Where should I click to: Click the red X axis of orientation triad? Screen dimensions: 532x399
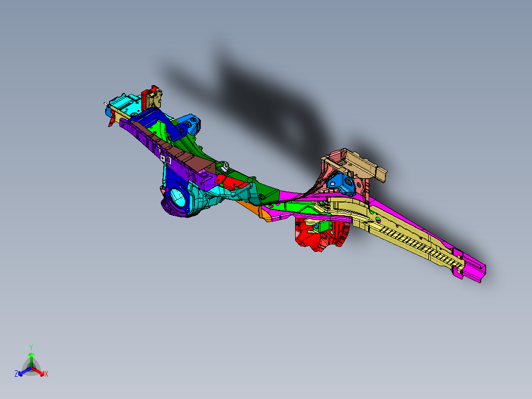click(x=40, y=372)
